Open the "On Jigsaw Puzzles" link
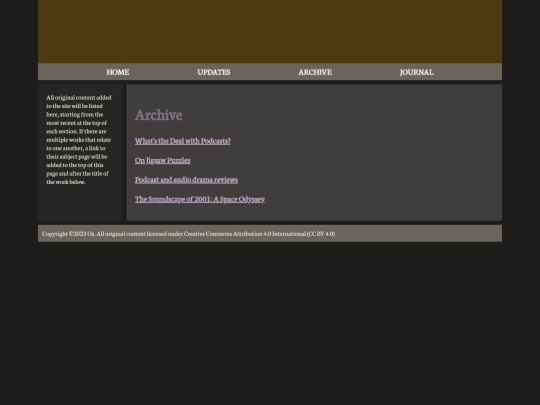The width and height of the screenshot is (540, 405). [x=163, y=160]
